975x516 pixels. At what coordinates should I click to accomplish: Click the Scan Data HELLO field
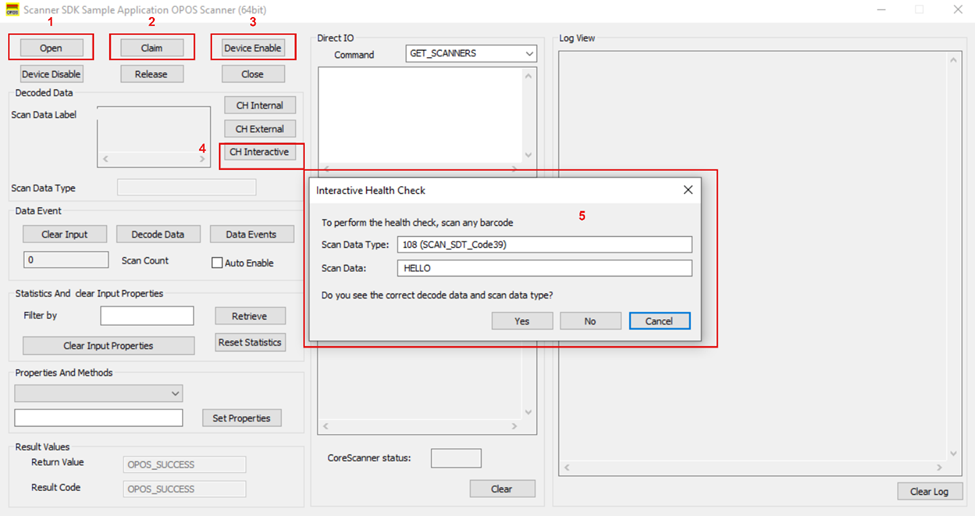click(545, 268)
